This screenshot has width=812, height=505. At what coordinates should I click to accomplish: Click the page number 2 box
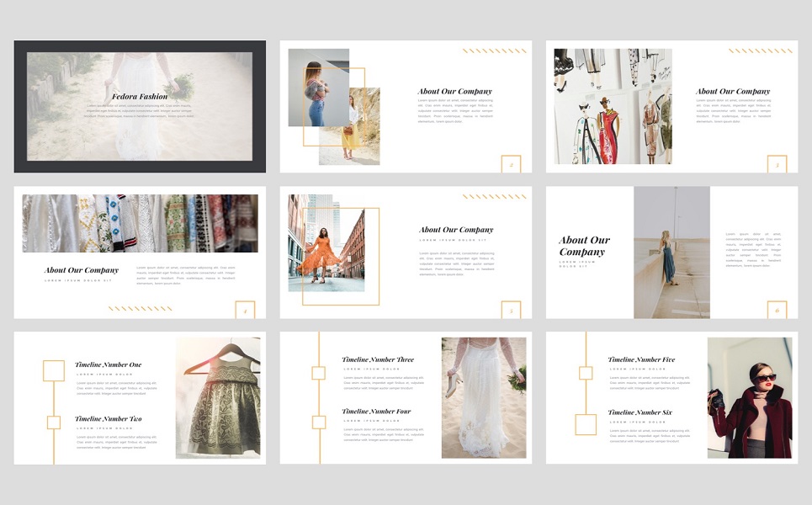[511, 164]
